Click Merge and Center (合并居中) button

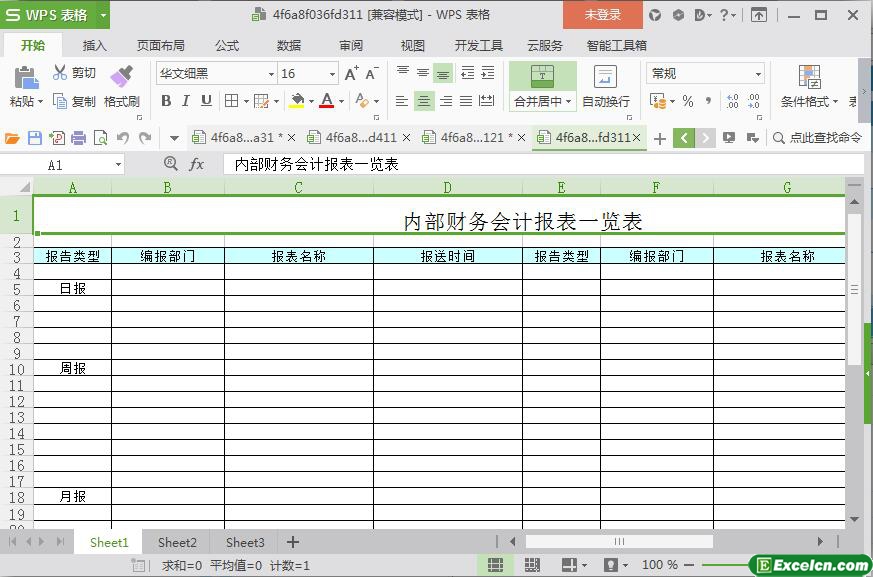[542, 86]
